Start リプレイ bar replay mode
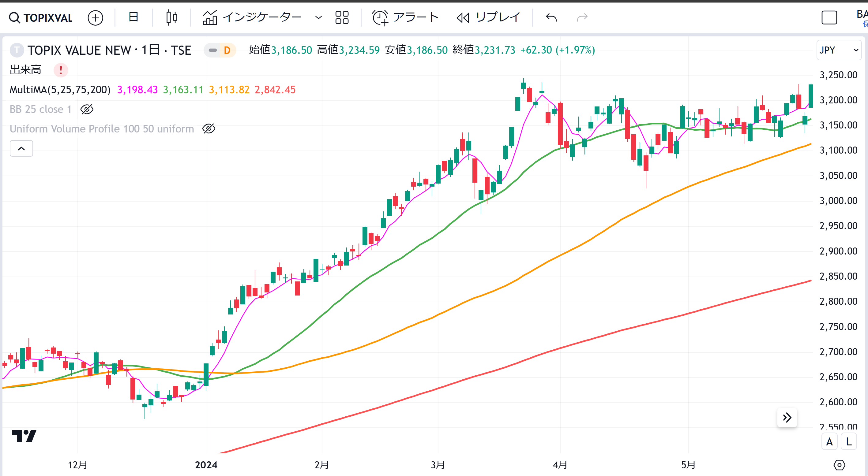Viewport: 868px width, 476px height. [488, 17]
